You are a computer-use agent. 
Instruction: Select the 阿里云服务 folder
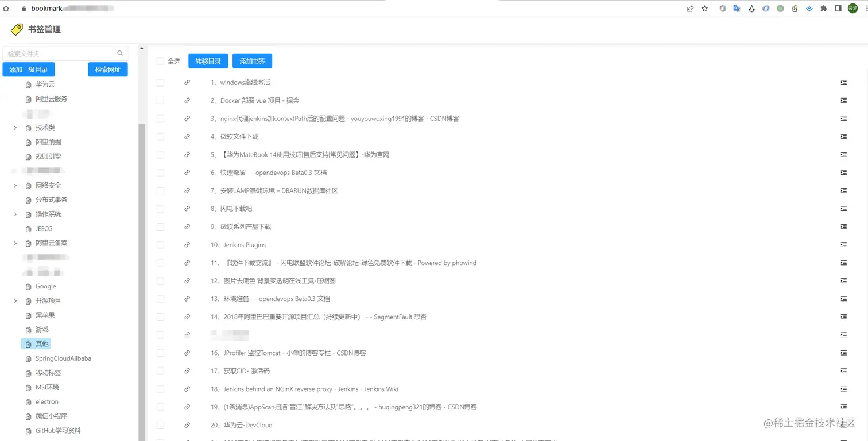(52, 99)
